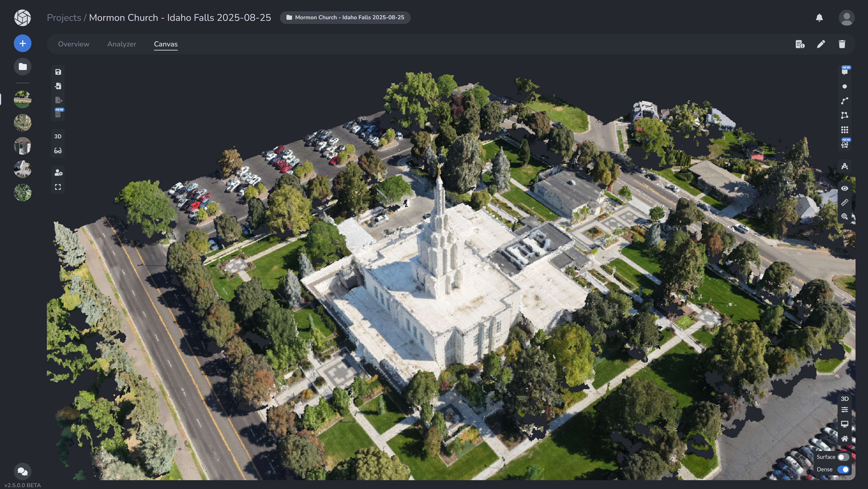Click the blue add new project button

pos(23,43)
